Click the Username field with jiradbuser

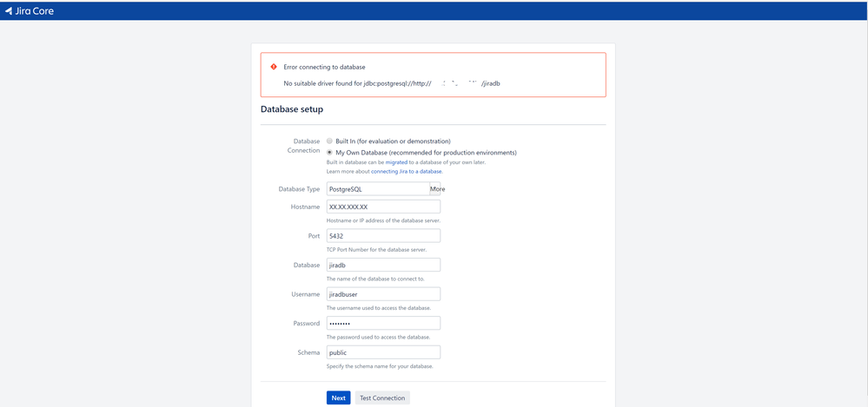383,293
